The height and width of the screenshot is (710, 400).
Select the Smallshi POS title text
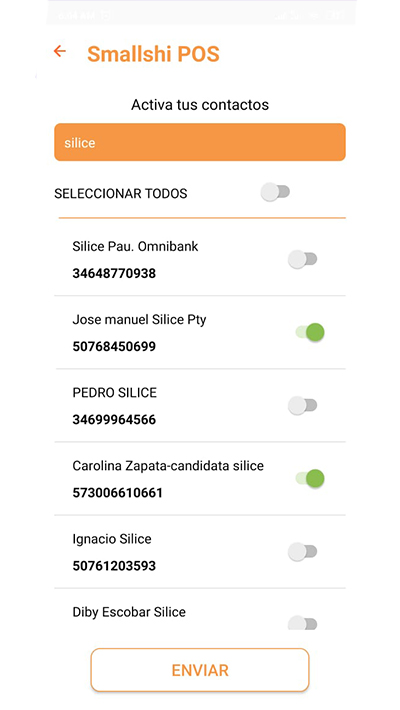153,54
